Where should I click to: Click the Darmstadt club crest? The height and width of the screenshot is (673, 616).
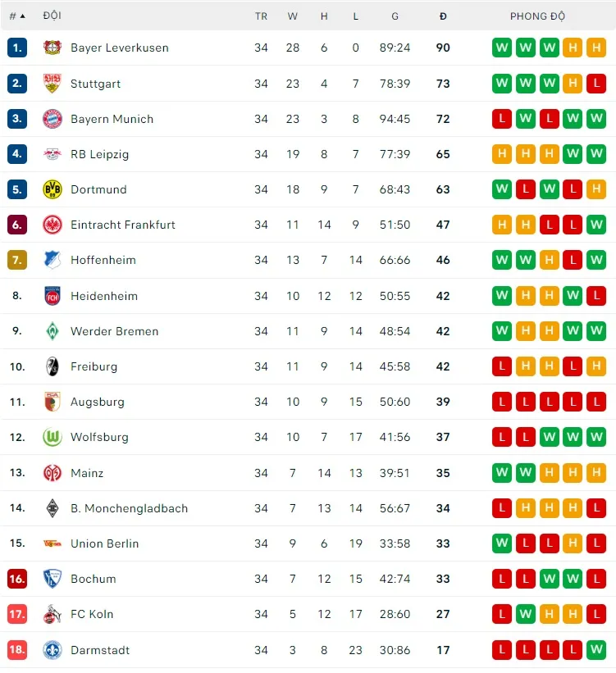point(52,650)
